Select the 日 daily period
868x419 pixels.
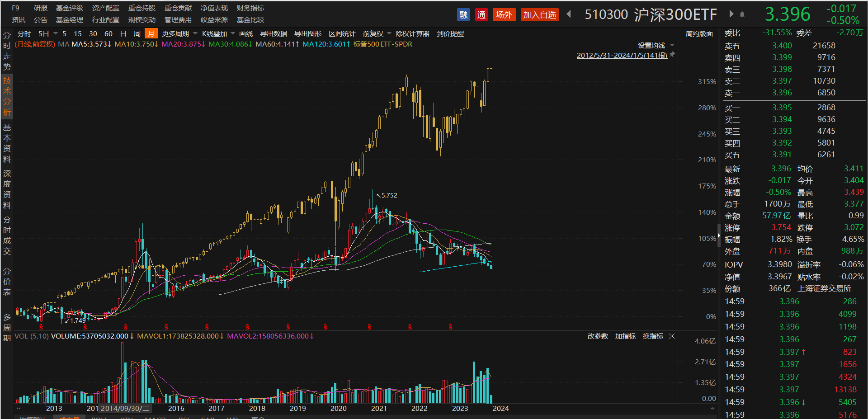tap(123, 34)
